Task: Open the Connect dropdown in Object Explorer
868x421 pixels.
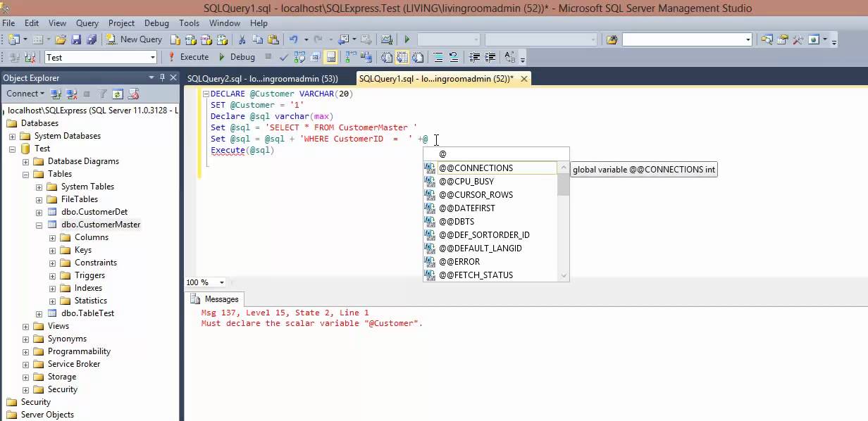Action: [25, 94]
